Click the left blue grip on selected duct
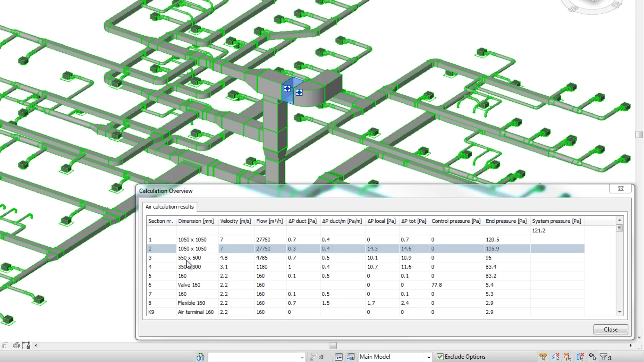 [x=287, y=89]
